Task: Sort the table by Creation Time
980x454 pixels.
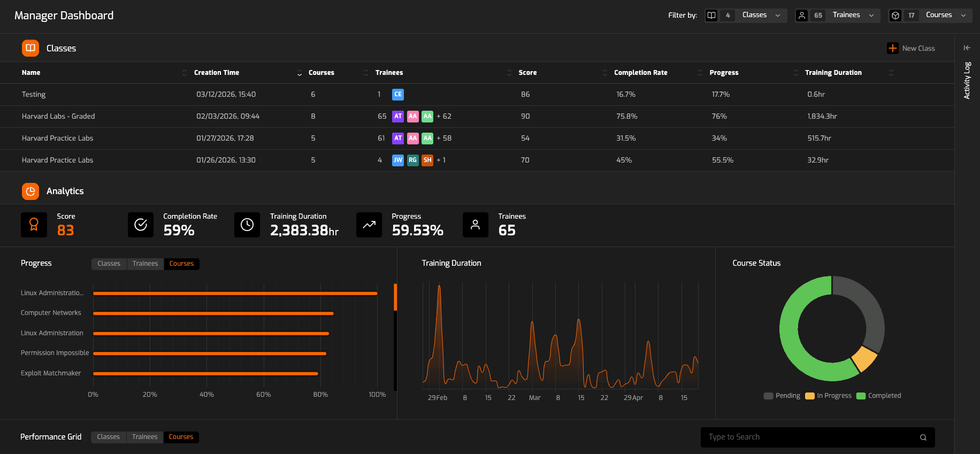Action: [x=300, y=73]
